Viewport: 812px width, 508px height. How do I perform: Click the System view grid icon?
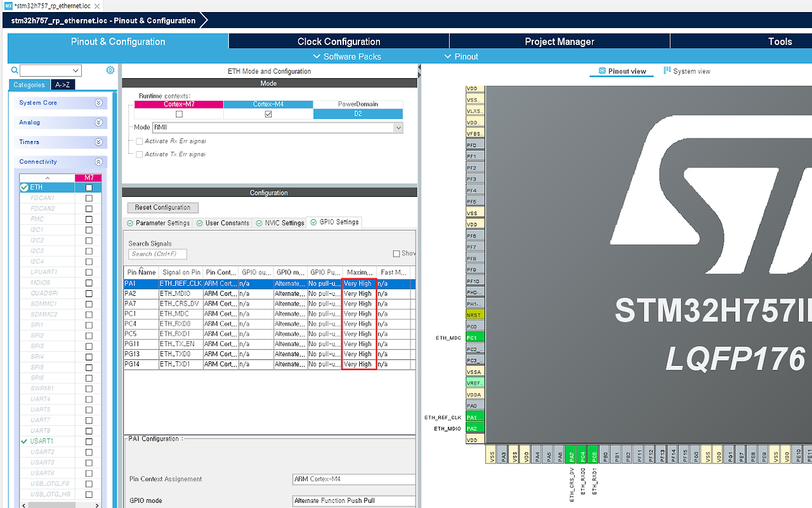667,70
